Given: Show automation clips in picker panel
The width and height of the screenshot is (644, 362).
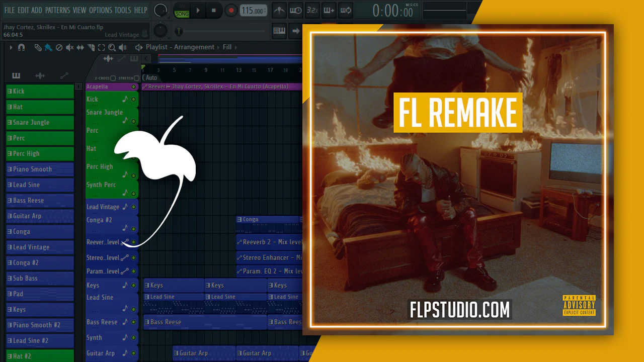Looking at the screenshot, I should pos(64,76).
